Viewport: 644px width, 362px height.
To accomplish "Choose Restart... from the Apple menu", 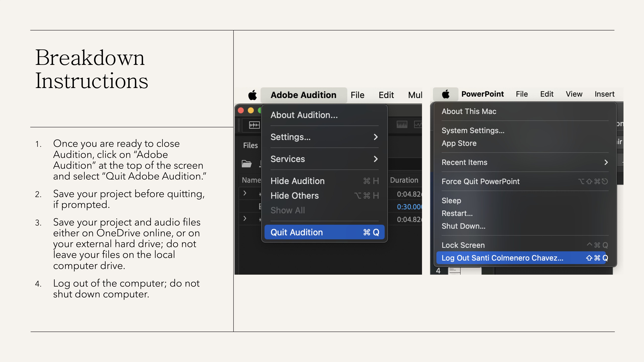I will coord(525,213).
